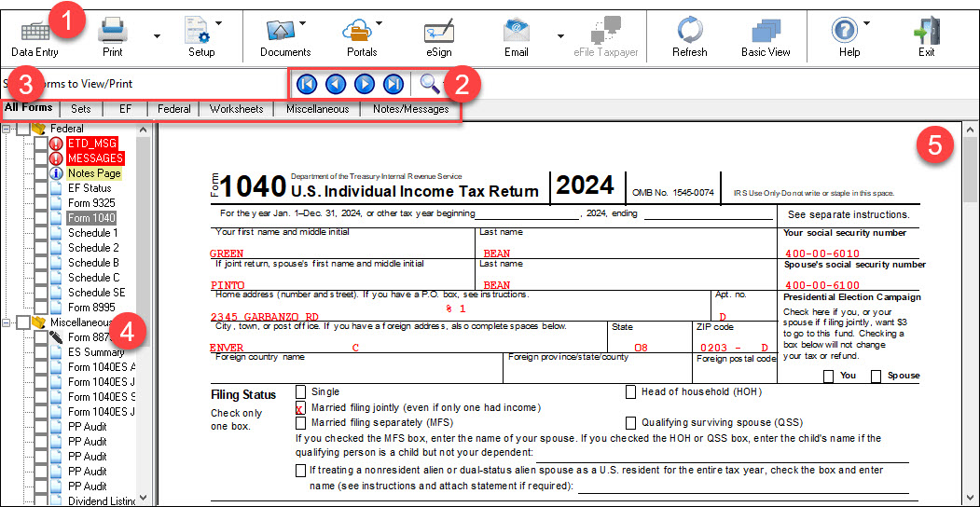Image resolution: width=980 pixels, height=507 pixels.
Task: Open the Setup toolbar icon
Action: coord(197,30)
